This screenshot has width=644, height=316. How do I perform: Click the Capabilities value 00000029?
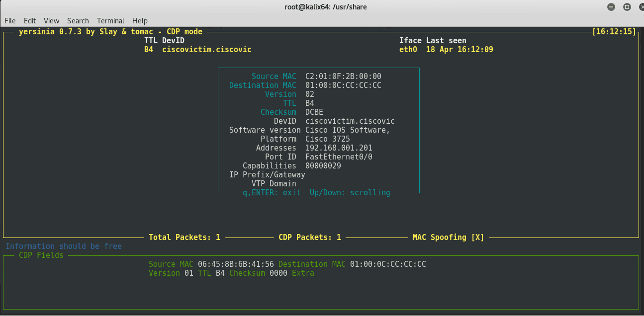click(323, 166)
